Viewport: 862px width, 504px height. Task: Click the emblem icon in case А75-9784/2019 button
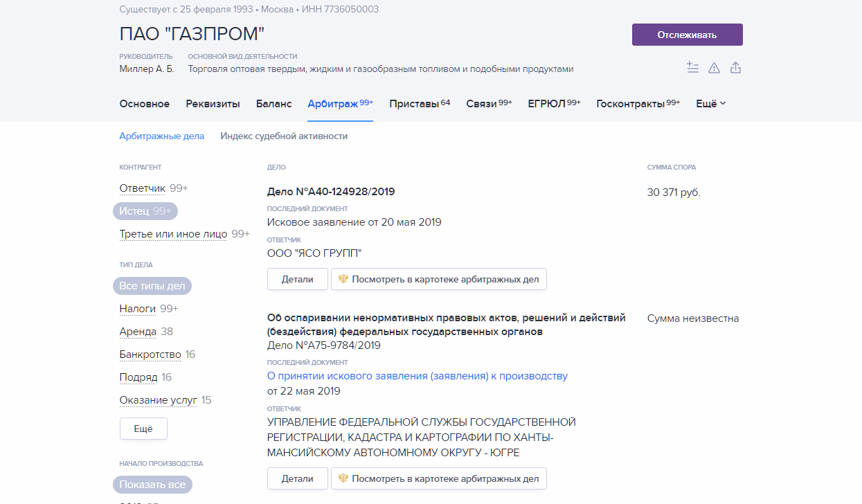343,478
